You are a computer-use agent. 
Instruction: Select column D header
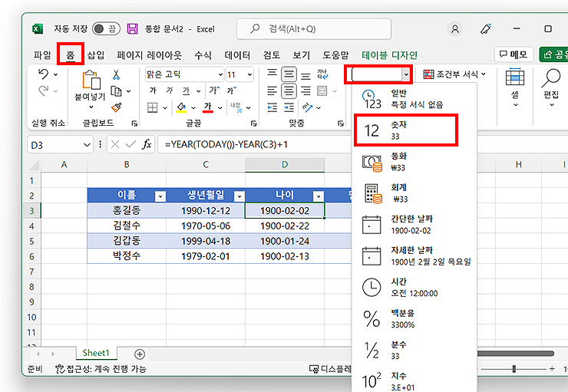[x=285, y=165]
